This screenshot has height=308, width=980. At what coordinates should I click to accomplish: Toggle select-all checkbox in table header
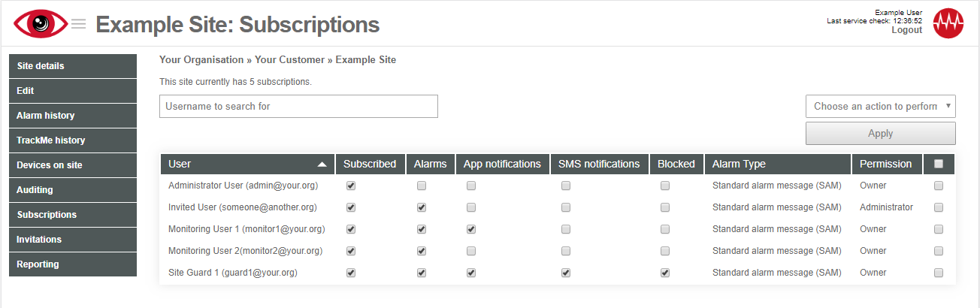pyautogui.click(x=939, y=164)
